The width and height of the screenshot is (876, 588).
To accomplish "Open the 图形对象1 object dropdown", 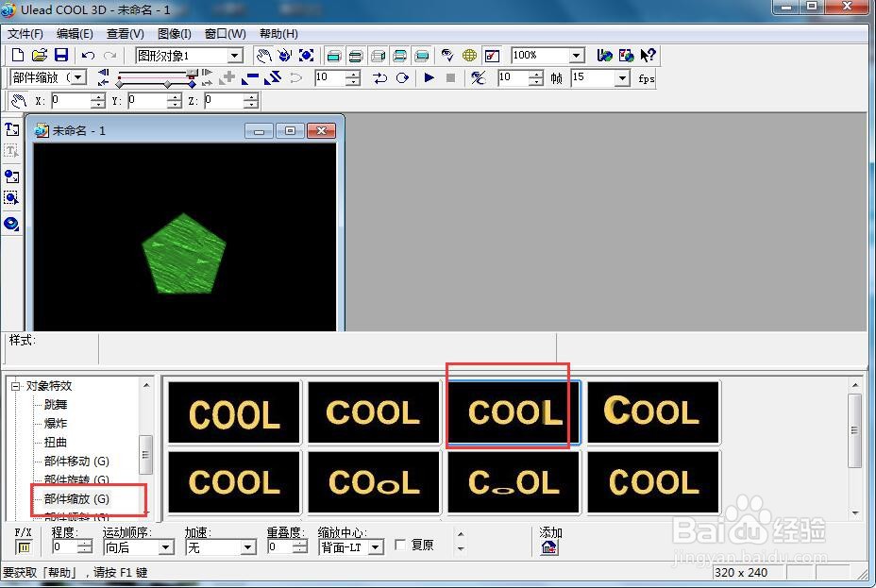I will (235, 56).
